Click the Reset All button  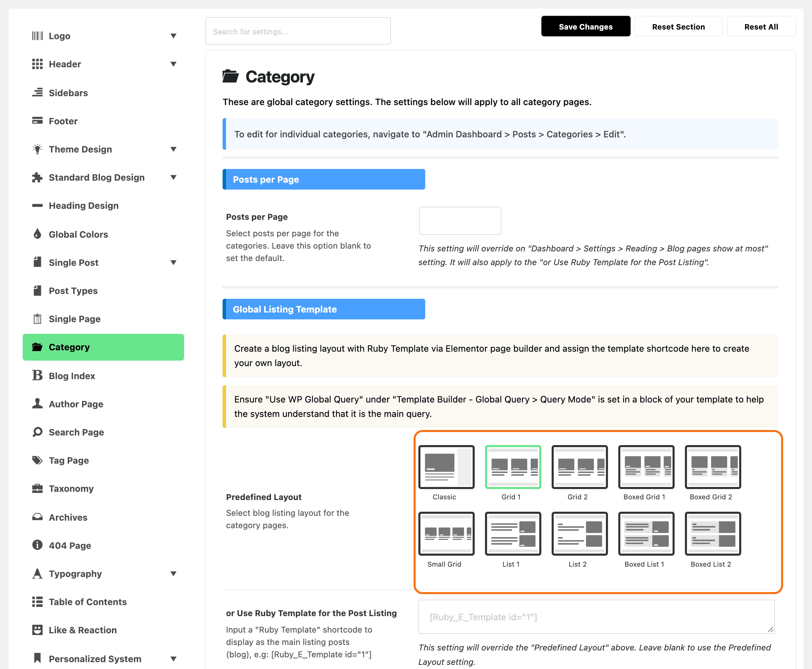(x=761, y=26)
